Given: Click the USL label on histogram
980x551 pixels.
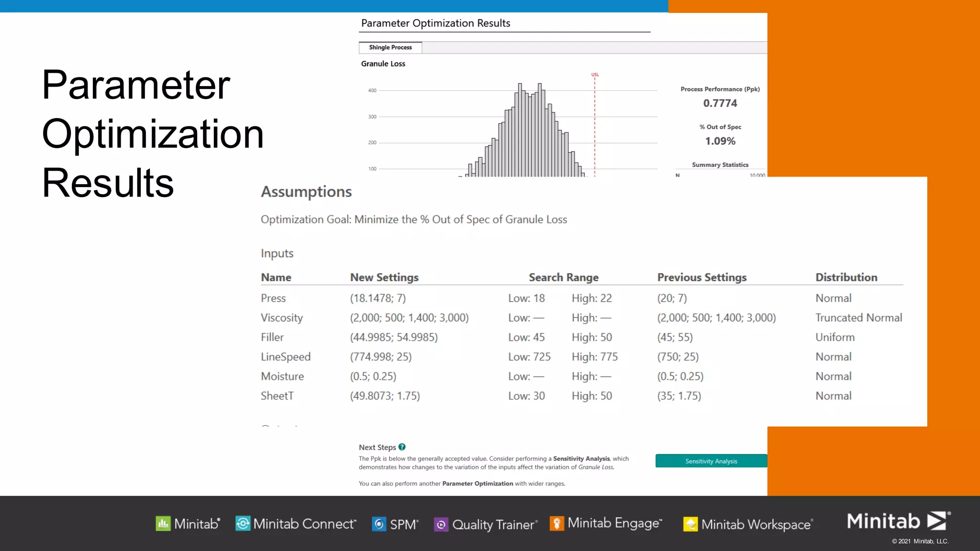Looking at the screenshot, I should [595, 75].
